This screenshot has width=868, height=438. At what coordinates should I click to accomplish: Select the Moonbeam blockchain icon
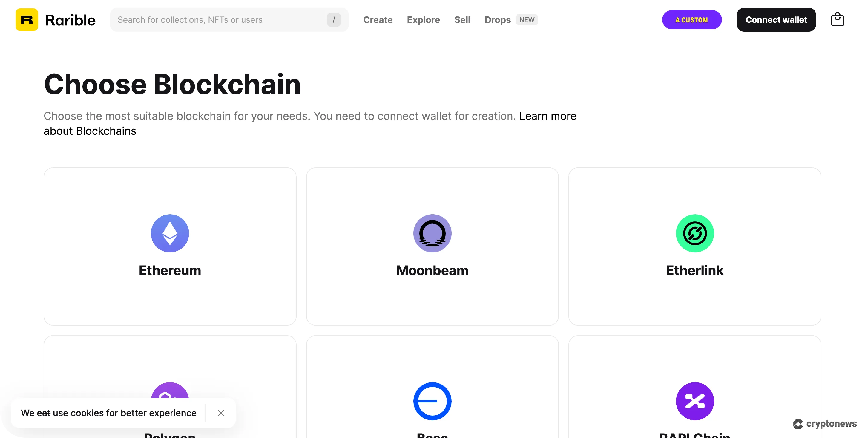point(432,233)
